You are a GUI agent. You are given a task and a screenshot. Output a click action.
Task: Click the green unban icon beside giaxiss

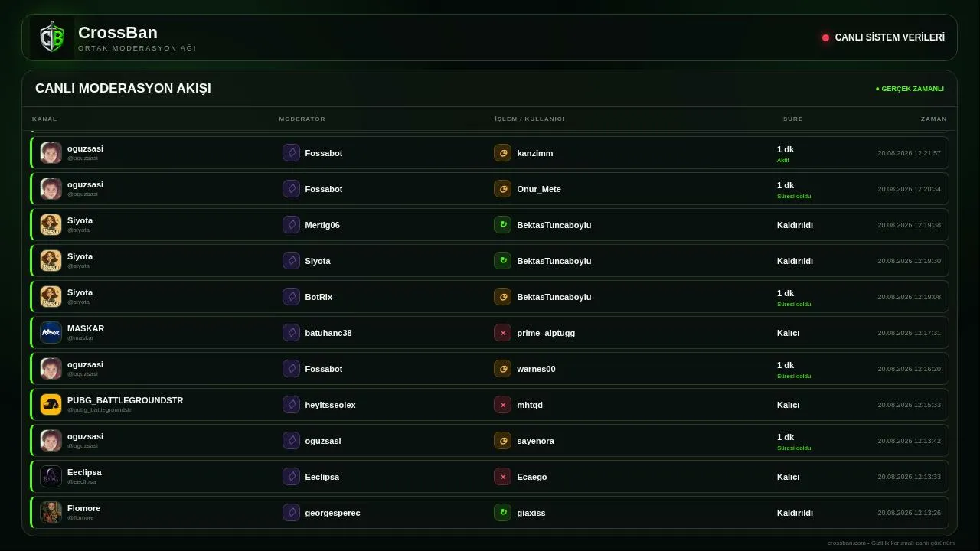(x=502, y=513)
